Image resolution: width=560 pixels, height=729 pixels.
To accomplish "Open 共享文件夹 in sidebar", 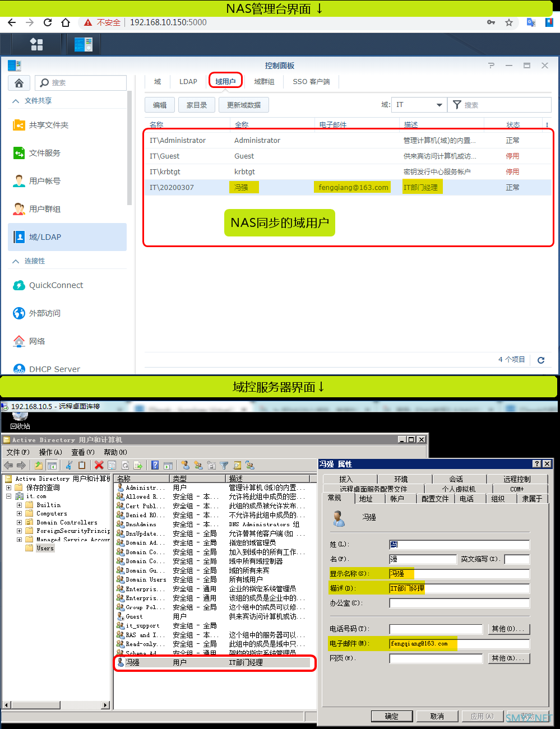I will click(67, 125).
